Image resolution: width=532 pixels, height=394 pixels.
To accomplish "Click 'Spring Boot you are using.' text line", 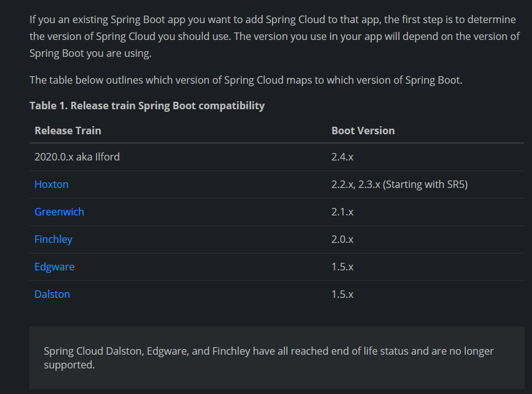I will 90,54.
